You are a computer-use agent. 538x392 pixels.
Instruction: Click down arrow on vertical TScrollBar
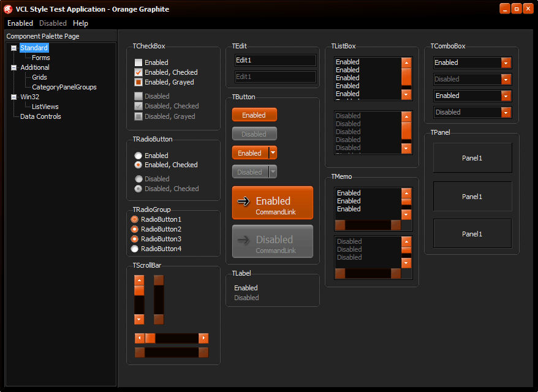(x=139, y=319)
